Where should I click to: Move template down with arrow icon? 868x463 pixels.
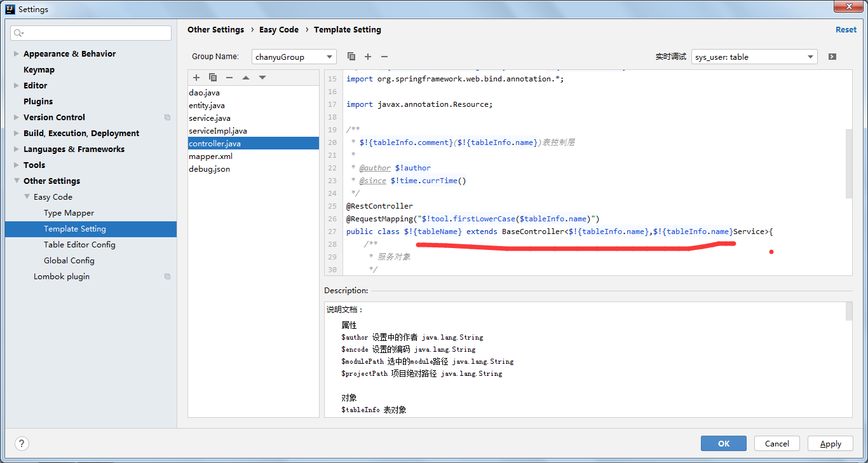coord(262,78)
